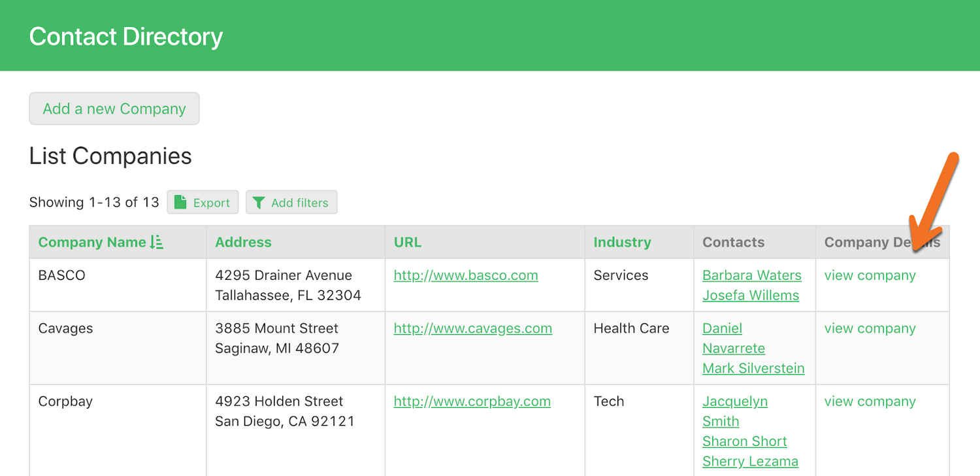This screenshot has height=476, width=980.
Task: Click contact Mark Silverstein
Action: pos(753,368)
